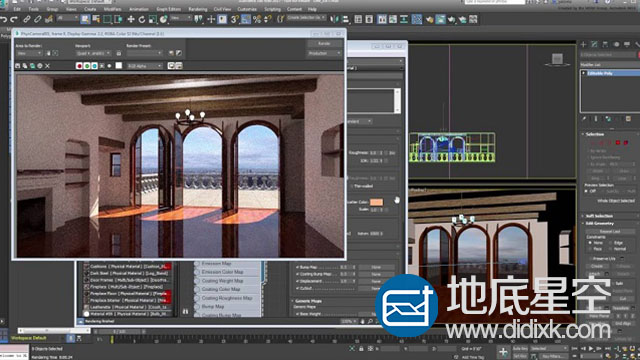The image size is (640, 360).
Task: Select the Move tool in main toolbar
Action: 131,19
